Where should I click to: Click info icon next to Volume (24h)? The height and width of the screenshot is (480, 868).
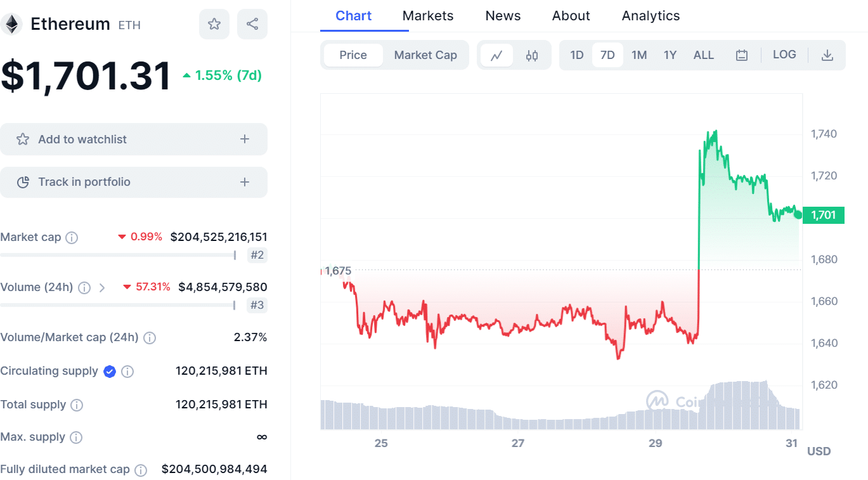pyautogui.click(x=84, y=288)
